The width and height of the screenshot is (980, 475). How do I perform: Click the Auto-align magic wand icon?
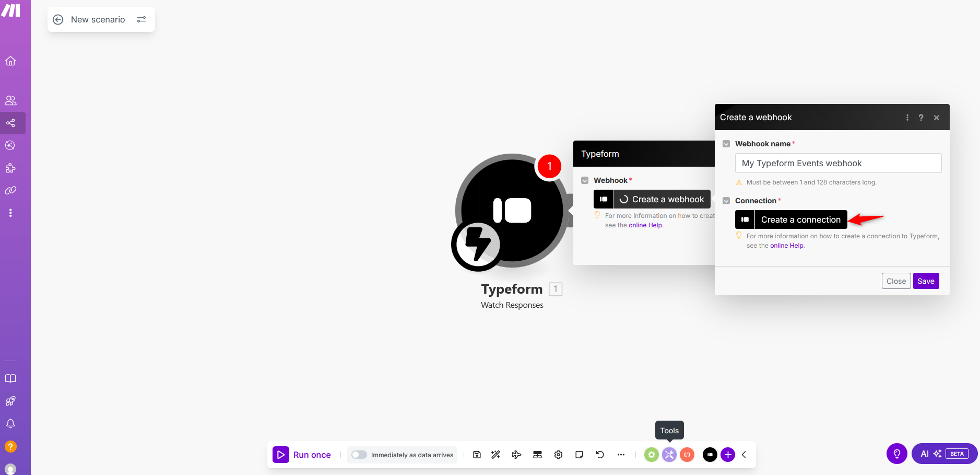(x=495, y=455)
